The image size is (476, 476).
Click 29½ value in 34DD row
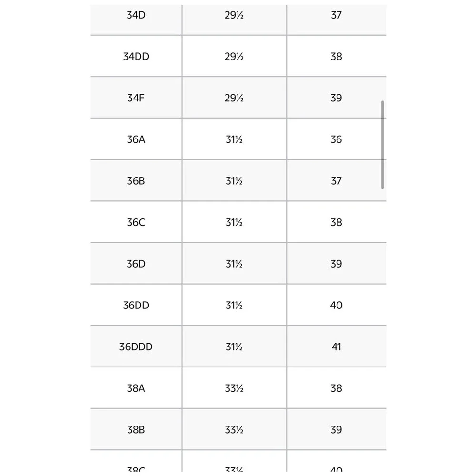234,57
